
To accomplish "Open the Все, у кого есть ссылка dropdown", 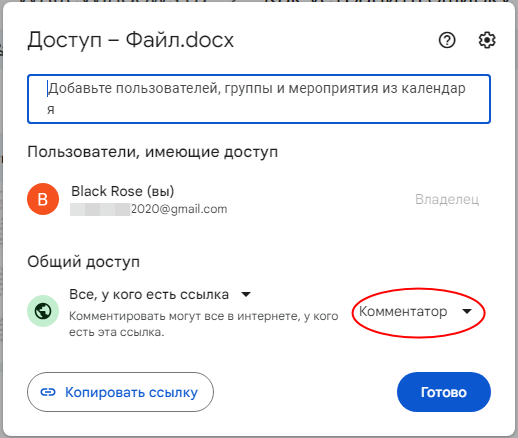I will pos(160,294).
